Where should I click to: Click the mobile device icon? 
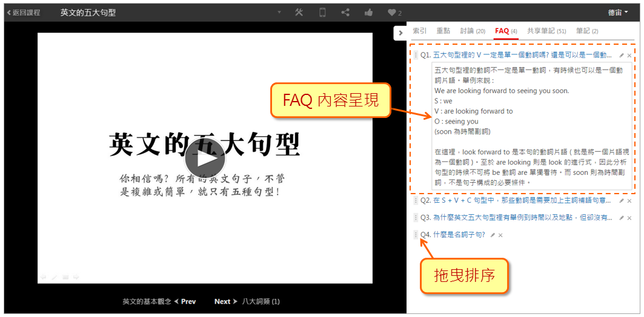[x=322, y=12]
